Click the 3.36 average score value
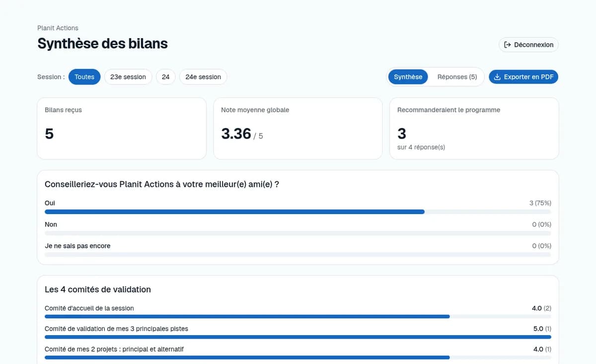 point(236,134)
